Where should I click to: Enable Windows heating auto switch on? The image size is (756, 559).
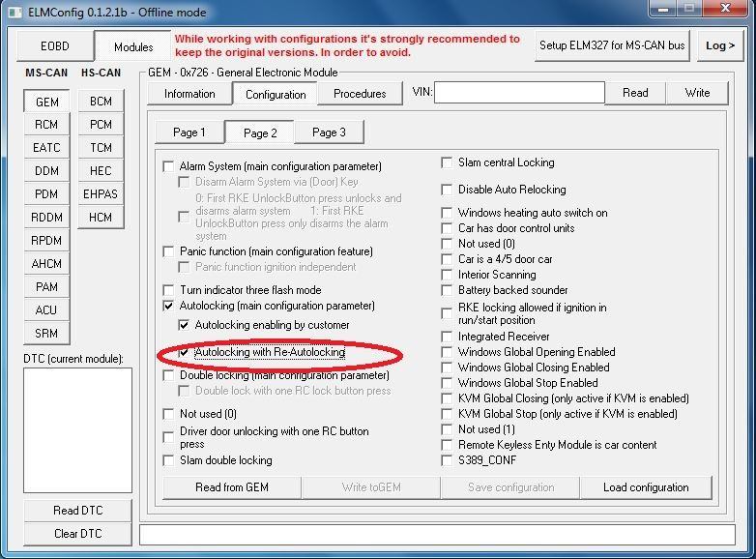coord(447,213)
